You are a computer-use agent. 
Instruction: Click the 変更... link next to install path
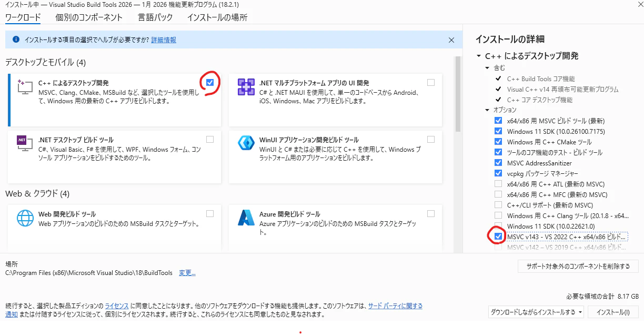[187, 273]
